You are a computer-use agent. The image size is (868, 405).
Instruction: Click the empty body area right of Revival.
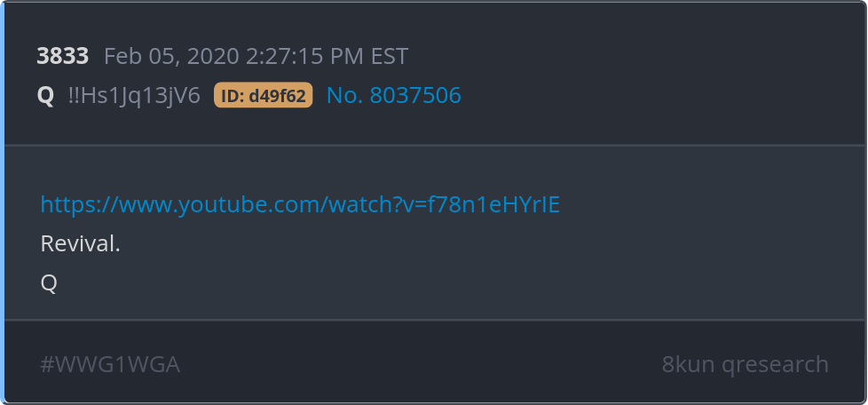tap(487, 243)
